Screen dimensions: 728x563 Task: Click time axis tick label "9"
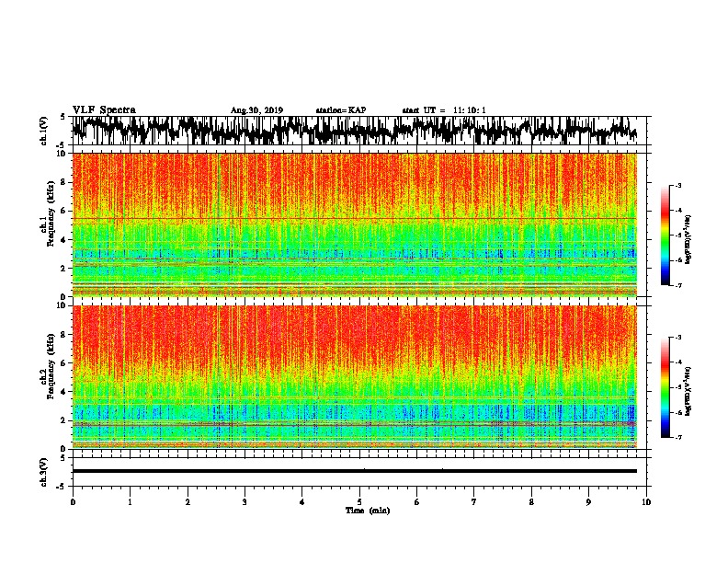pyautogui.click(x=588, y=502)
